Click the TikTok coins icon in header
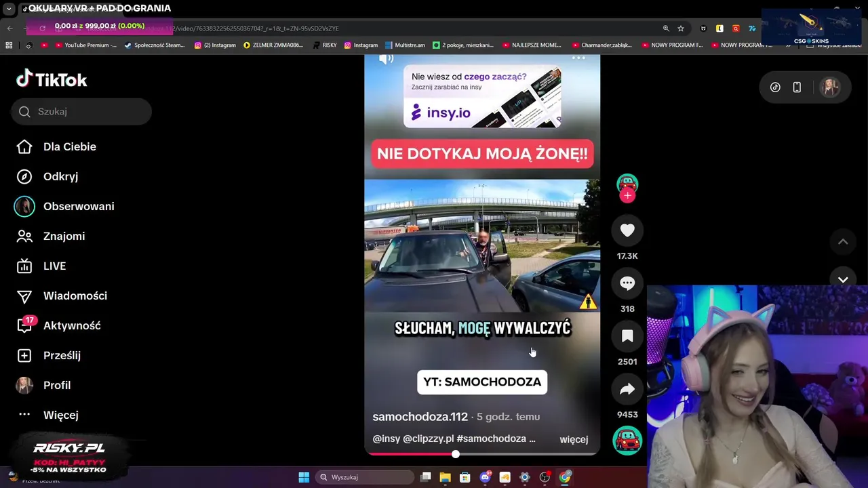868x488 pixels. point(775,87)
